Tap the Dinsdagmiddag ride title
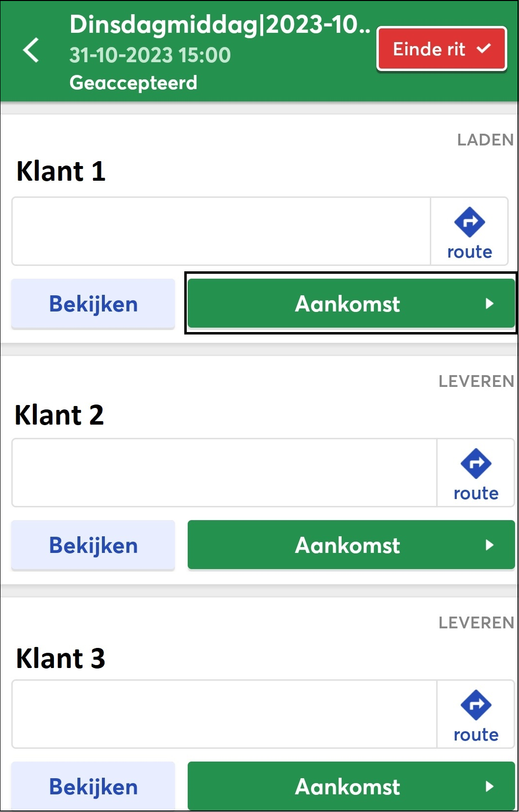Screen dimensions: 519x812 click(x=220, y=24)
